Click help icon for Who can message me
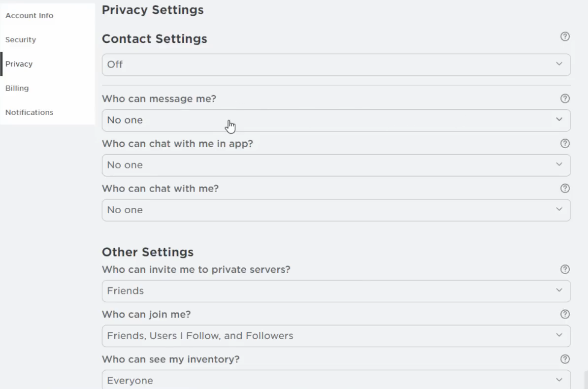 [x=565, y=98]
